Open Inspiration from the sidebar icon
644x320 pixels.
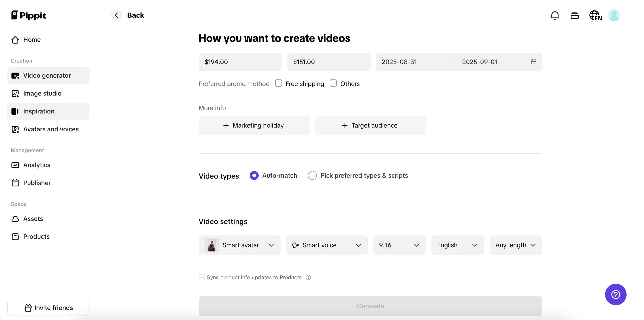point(15,111)
